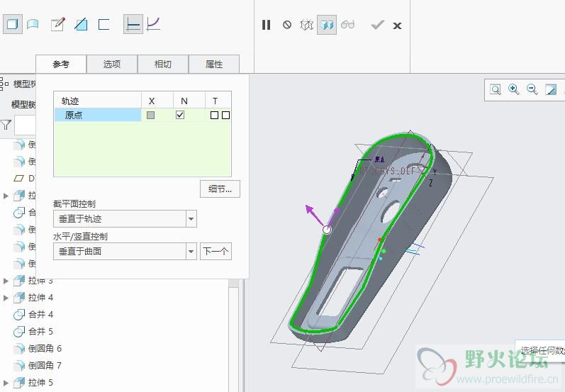Select the surface sweep icon
Image resolution: width=565 pixels, height=392 pixels.
(x=33, y=25)
